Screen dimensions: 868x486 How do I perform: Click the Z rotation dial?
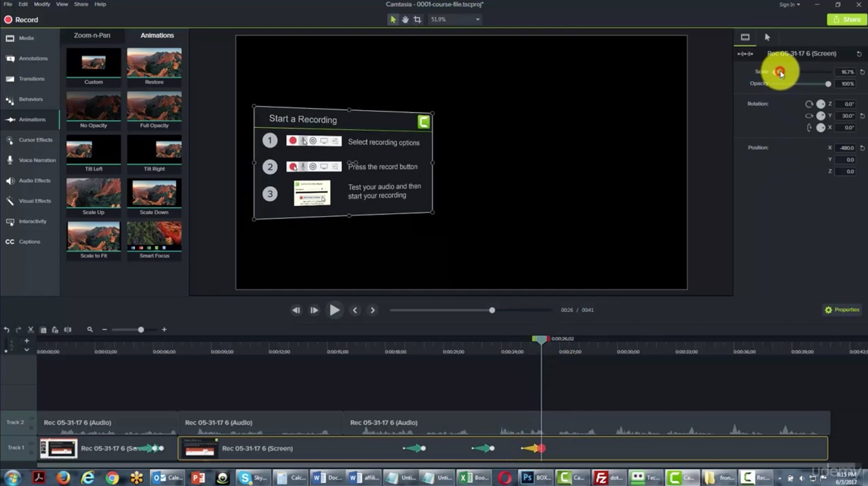pyautogui.click(x=821, y=104)
